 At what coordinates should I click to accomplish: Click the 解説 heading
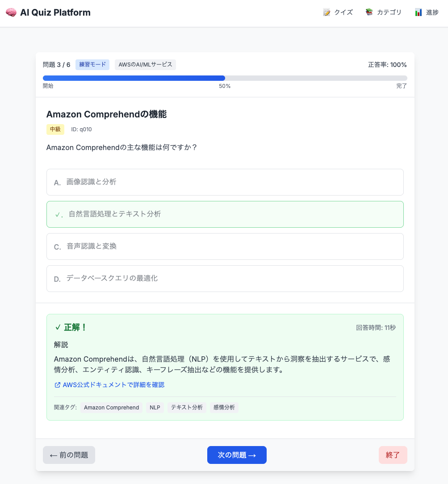tap(61, 345)
